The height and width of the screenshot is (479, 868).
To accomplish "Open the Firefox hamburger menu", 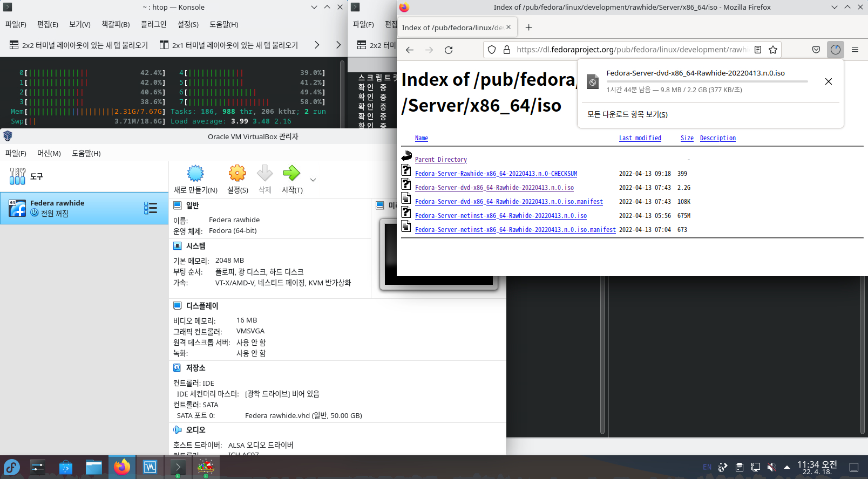I will (855, 50).
